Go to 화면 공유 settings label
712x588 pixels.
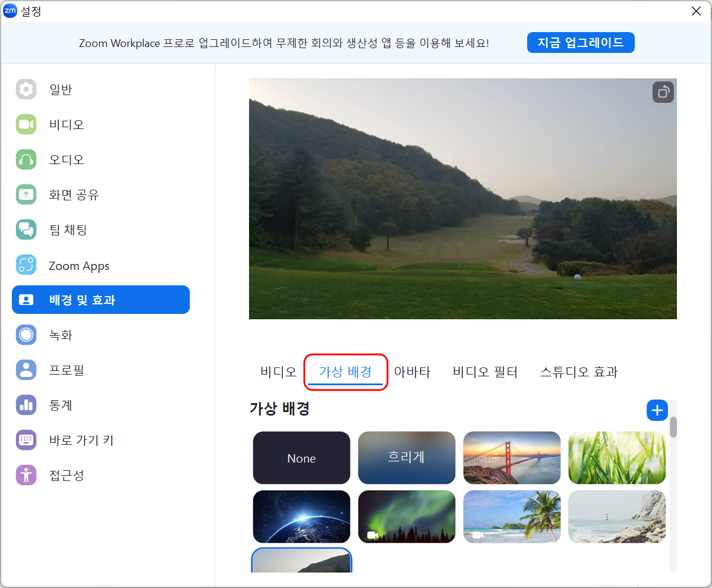point(74,195)
